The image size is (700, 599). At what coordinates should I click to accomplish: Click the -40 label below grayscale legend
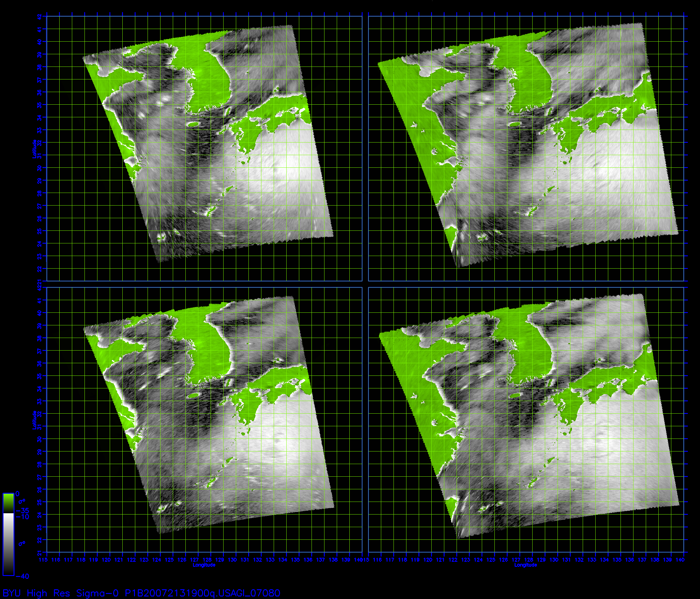coord(23,577)
